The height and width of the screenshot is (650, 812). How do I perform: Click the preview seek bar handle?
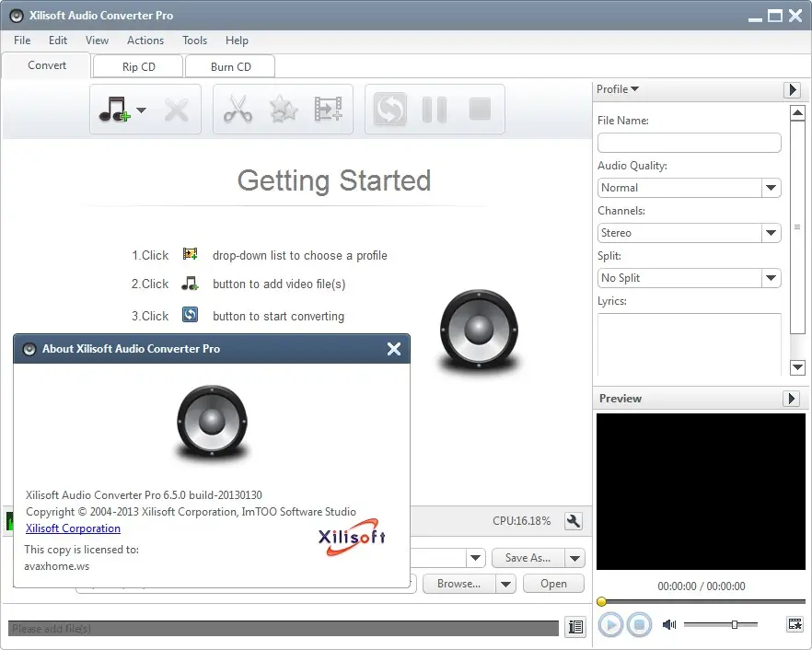pos(601,601)
